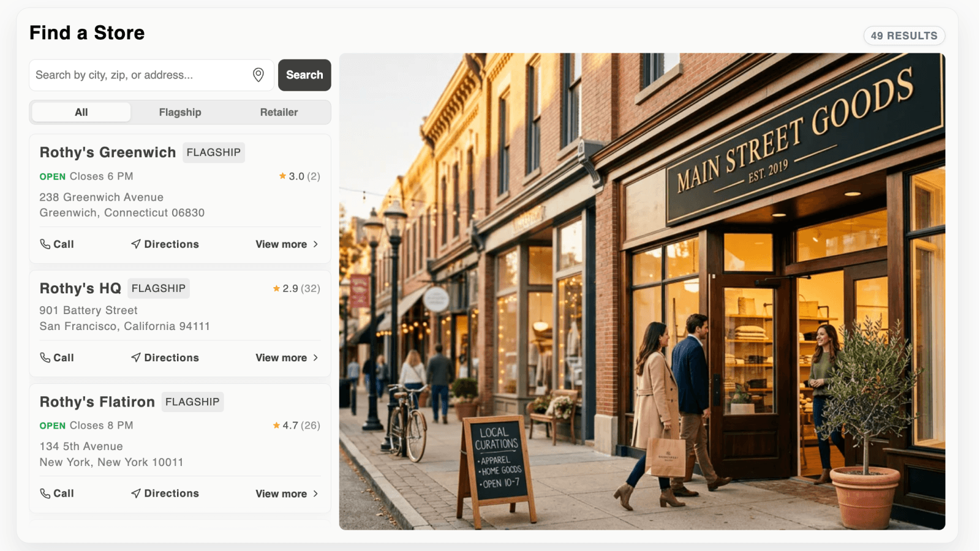Click directions arrow icon for Rothy's Flatiron
The height and width of the screenshot is (551, 980).
tap(136, 493)
